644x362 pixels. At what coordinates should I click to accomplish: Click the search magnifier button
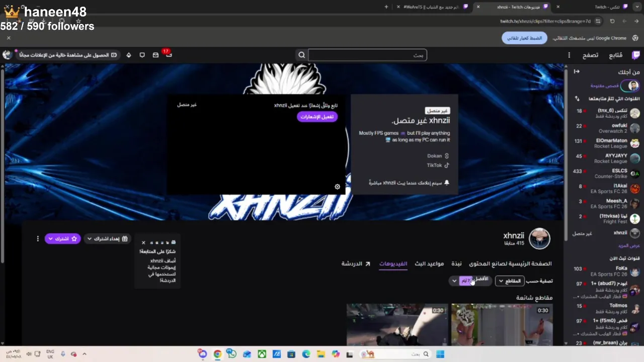(x=302, y=55)
